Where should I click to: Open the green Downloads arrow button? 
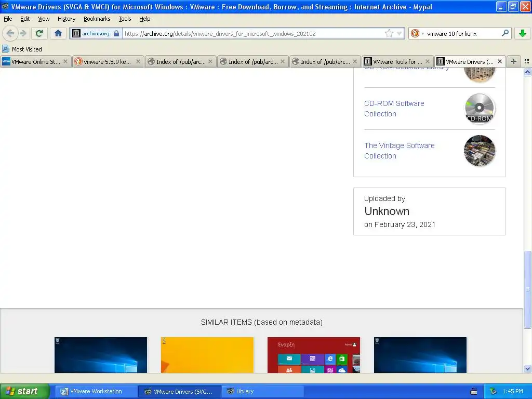point(523,33)
